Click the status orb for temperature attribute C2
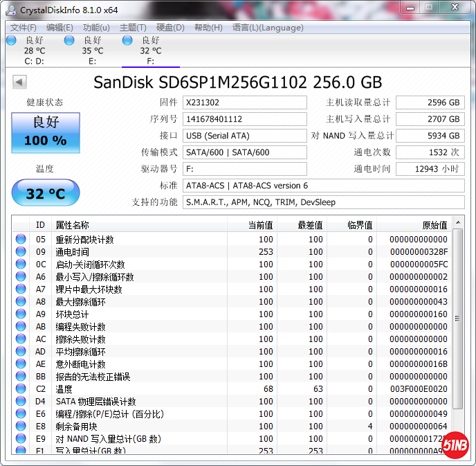Viewport: 476px width, 466px height. (21, 389)
